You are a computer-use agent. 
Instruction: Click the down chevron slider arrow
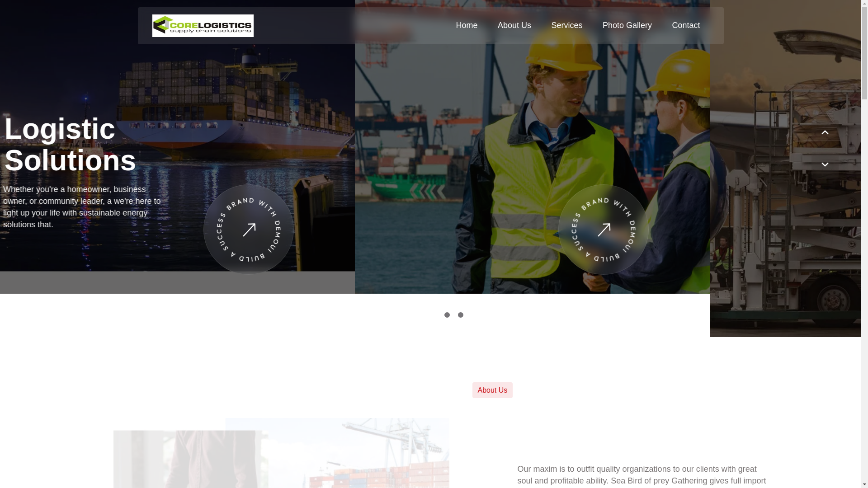pos(825,164)
